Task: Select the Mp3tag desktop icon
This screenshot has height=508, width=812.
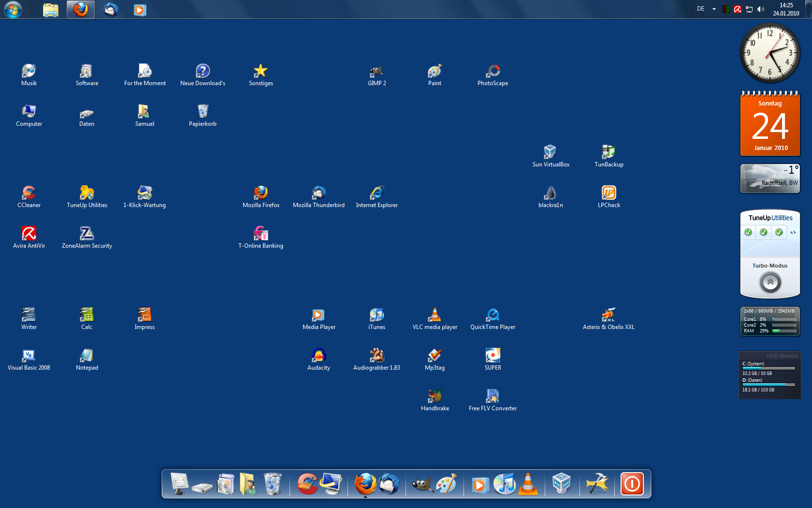Action: pos(435,359)
